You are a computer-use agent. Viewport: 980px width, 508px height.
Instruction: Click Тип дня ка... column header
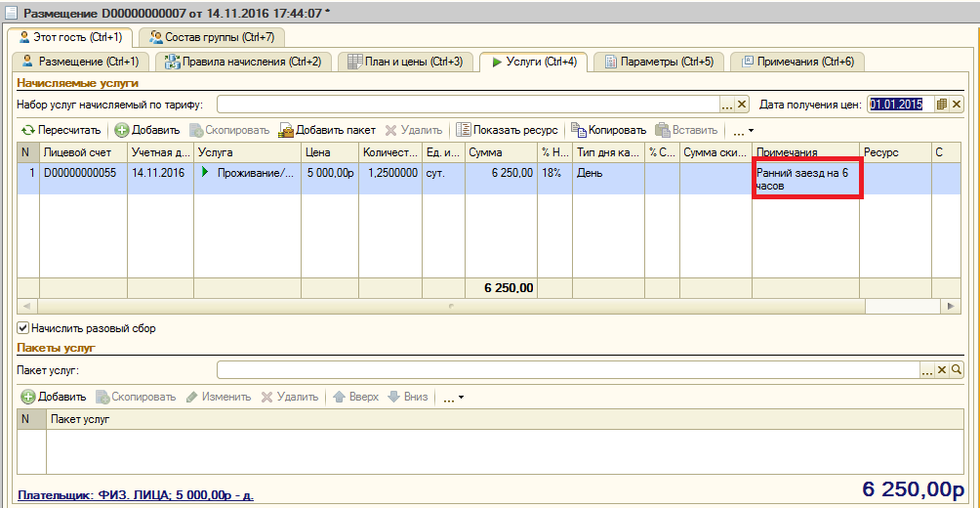click(x=609, y=152)
